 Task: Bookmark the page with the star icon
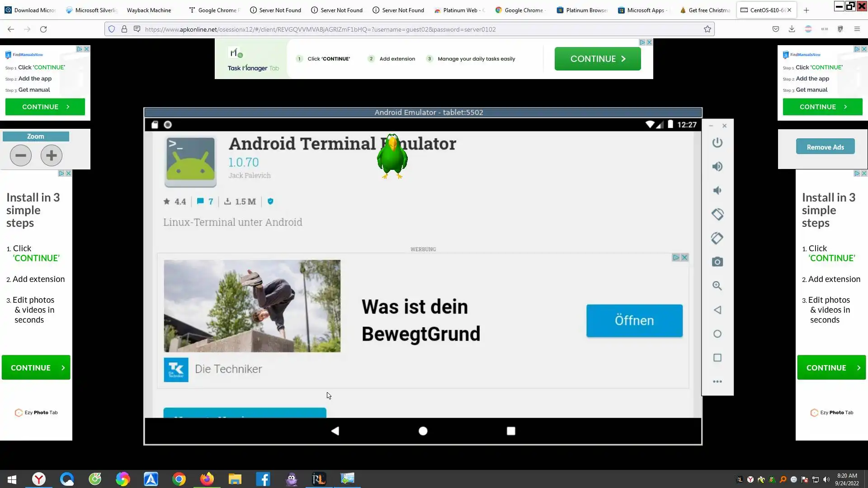pyautogui.click(x=708, y=29)
